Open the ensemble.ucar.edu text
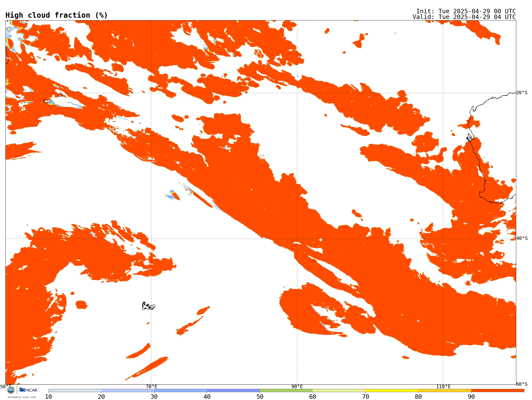 [x=22, y=397]
